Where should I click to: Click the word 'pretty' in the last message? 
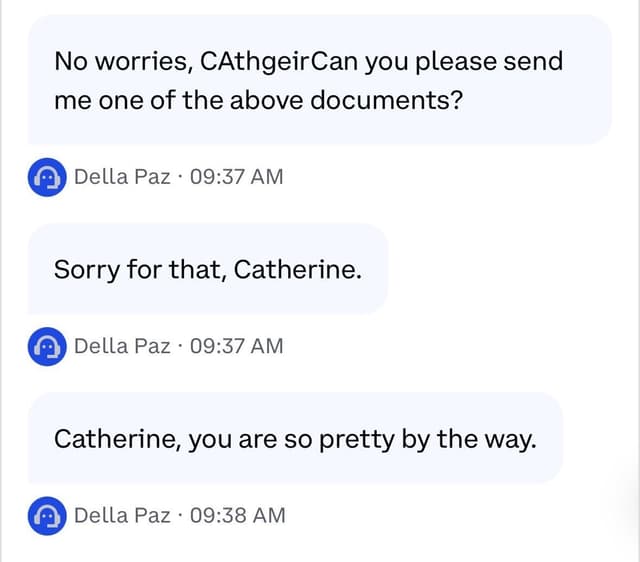pos(356,440)
